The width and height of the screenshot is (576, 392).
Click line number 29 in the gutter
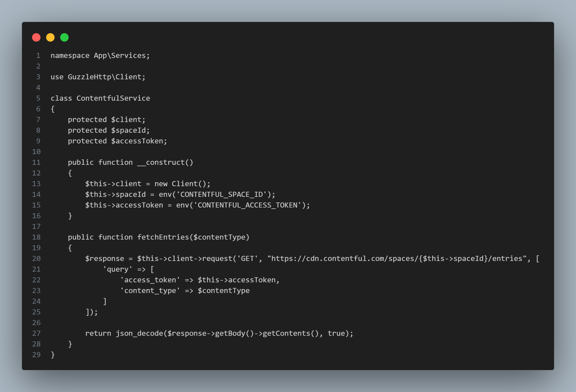[x=37, y=355]
